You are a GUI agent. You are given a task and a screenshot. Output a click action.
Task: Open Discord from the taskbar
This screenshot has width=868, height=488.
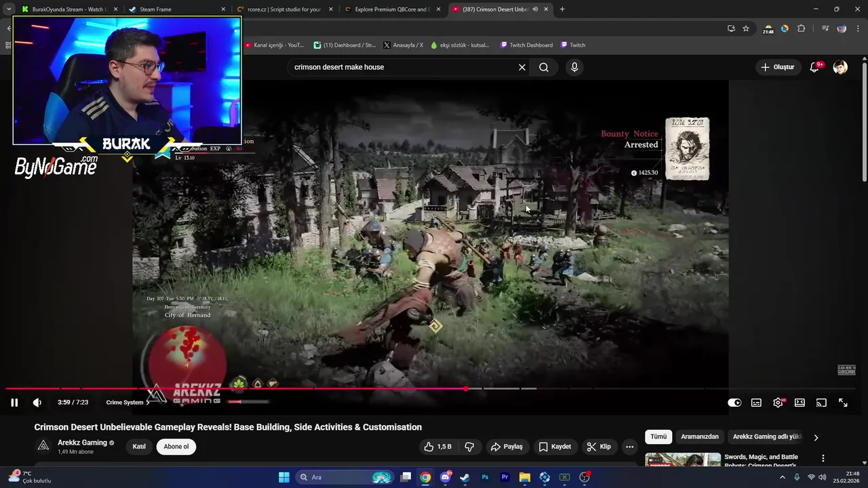446,477
